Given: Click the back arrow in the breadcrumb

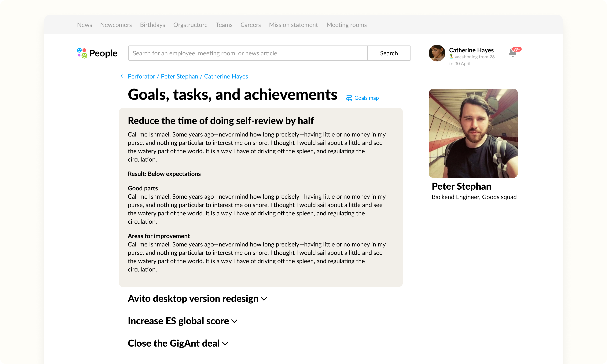Looking at the screenshot, I should coord(123,76).
